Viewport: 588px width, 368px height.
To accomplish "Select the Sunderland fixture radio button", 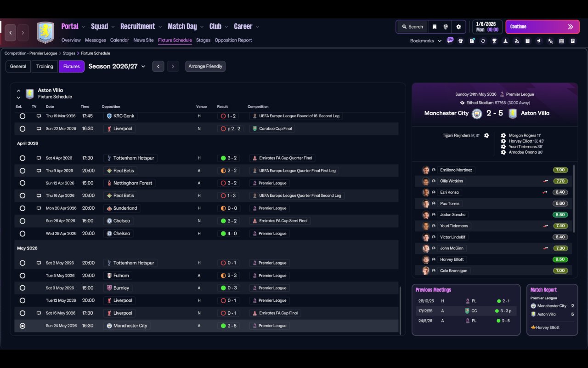I will 23,208.
